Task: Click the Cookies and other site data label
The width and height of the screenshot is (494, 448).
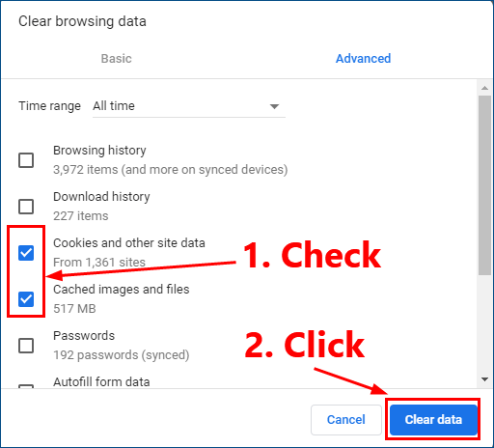Action: (129, 243)
